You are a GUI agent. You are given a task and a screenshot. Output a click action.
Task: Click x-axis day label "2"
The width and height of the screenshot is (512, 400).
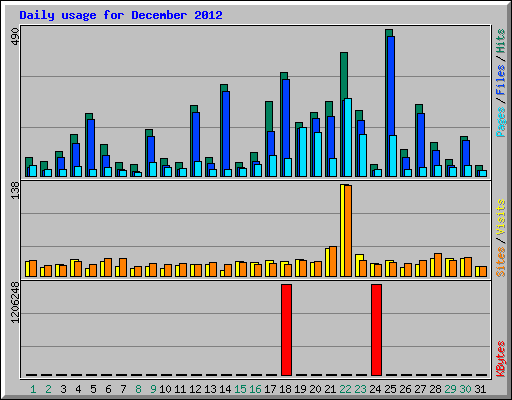point(48,389)
